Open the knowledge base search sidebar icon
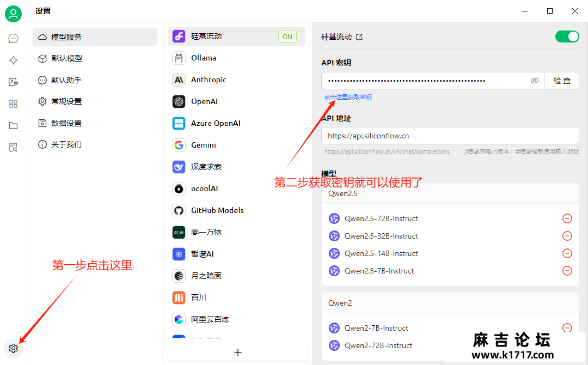The height and width of the screenshot is (365, 588). 13,147
